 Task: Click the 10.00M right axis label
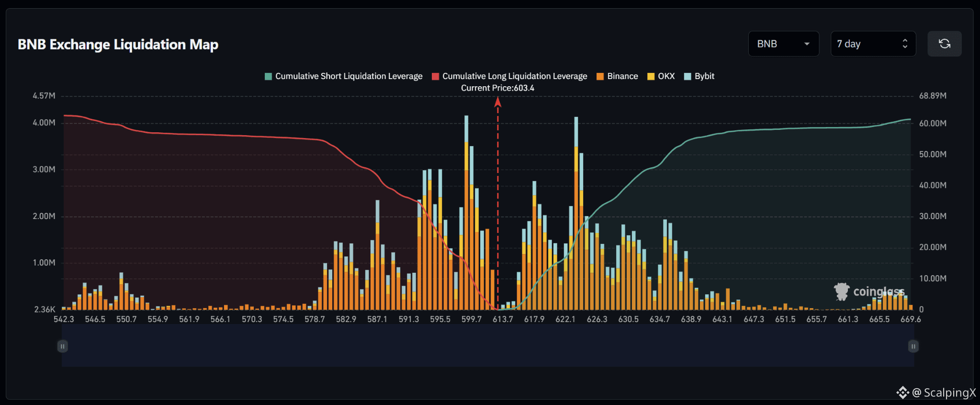coord(933,278)
